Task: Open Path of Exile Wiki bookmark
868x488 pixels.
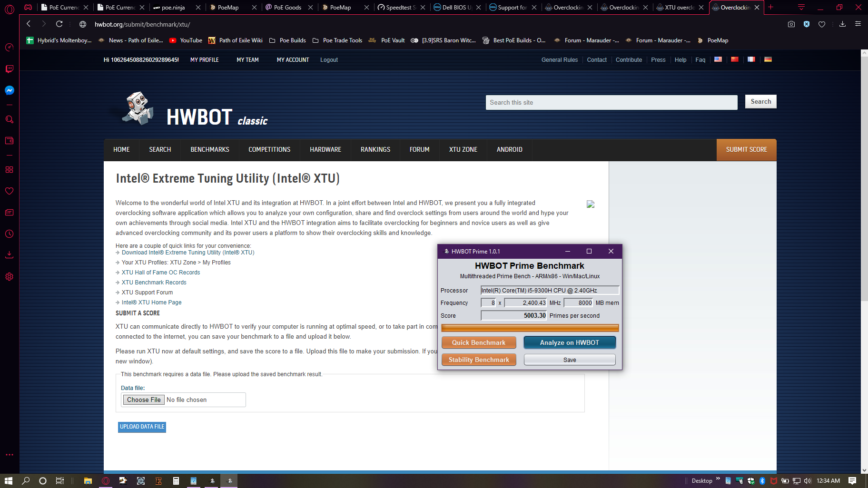Action: click(236, 40)
